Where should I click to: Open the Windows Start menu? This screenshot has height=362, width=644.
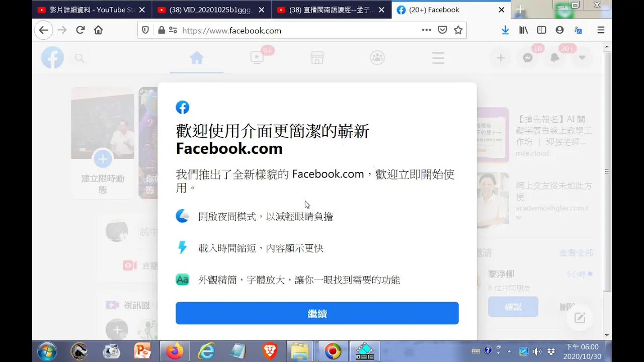[x=47, y=351]
